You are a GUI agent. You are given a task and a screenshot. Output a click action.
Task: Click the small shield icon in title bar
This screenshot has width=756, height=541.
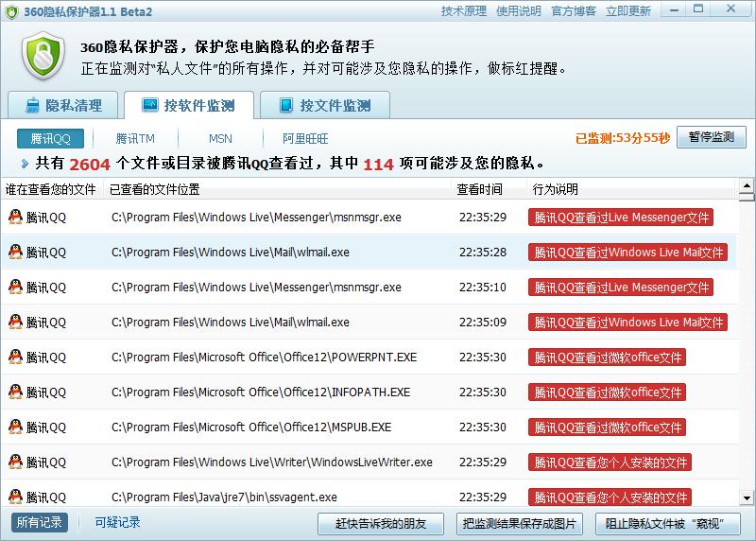coord(11,12)
